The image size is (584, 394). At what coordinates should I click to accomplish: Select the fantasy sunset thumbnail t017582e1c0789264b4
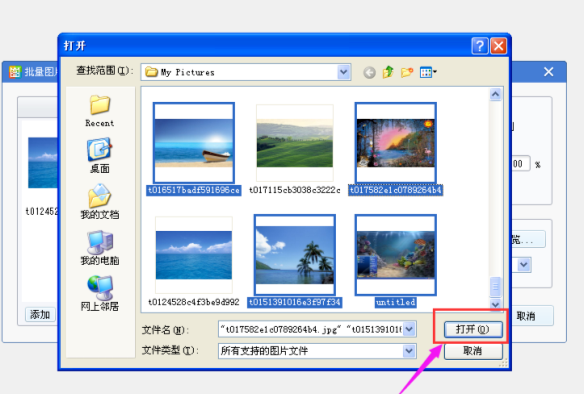[x=396, y=143]
